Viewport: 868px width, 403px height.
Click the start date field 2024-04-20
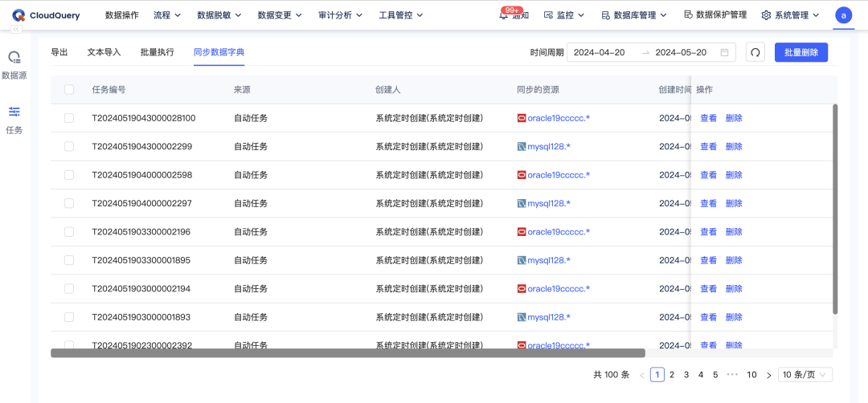coord(600,52)
